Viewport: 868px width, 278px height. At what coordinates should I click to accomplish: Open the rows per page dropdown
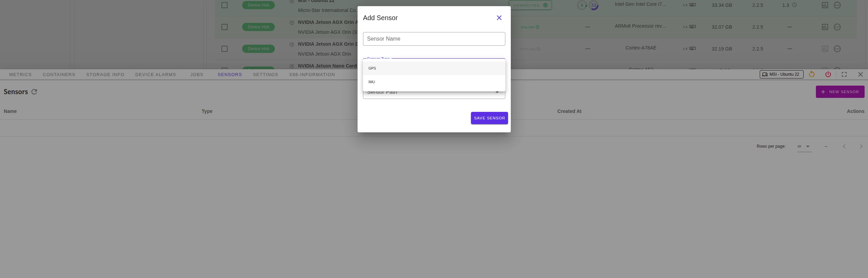click(804, 146)
